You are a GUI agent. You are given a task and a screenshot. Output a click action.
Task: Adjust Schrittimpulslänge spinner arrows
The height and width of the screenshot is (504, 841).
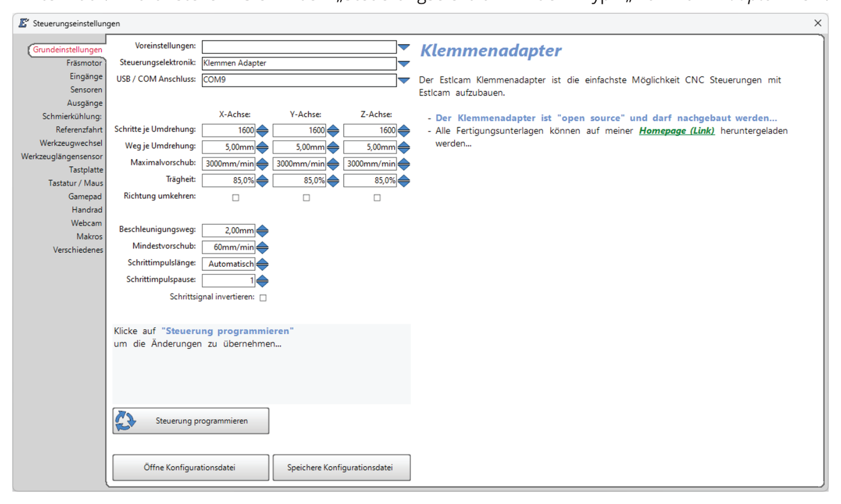pyautogui.click(x=263, y=264)
